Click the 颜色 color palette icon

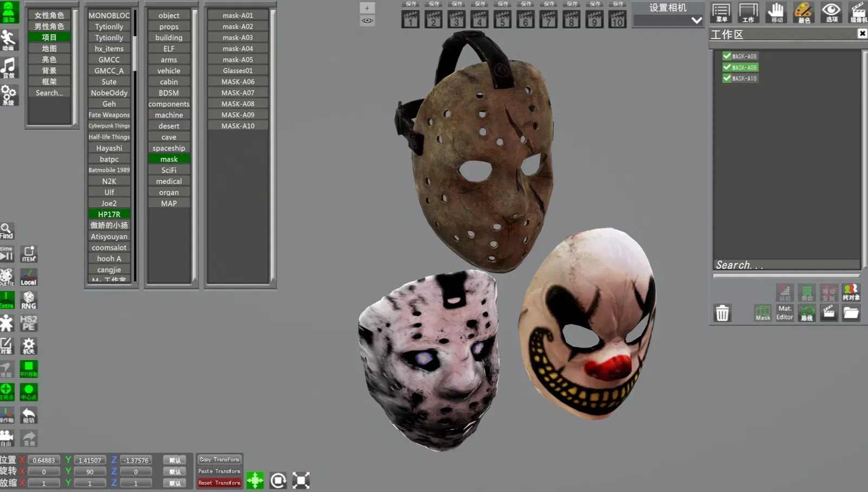pos(803,12)
